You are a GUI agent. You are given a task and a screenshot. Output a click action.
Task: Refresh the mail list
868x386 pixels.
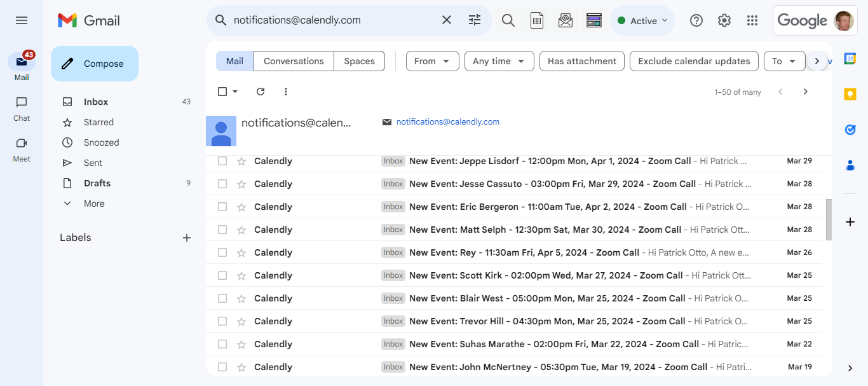[261, 92]
